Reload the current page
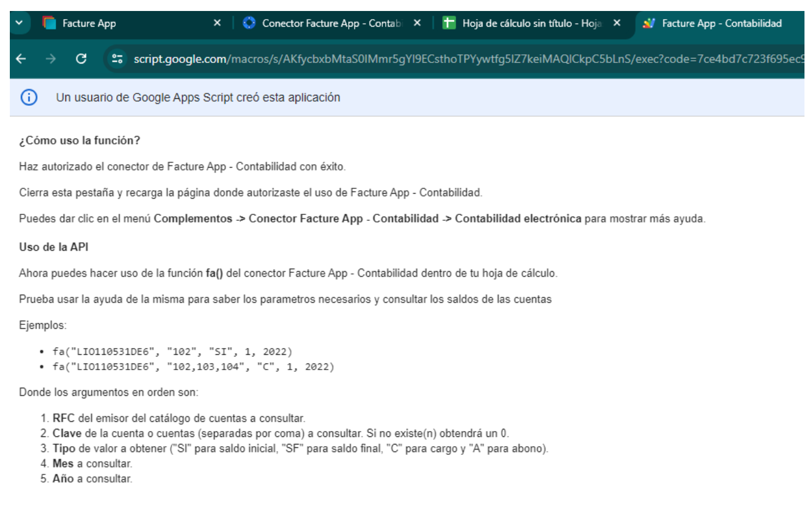Screen dimensions: 812x519 pos(81,59)
